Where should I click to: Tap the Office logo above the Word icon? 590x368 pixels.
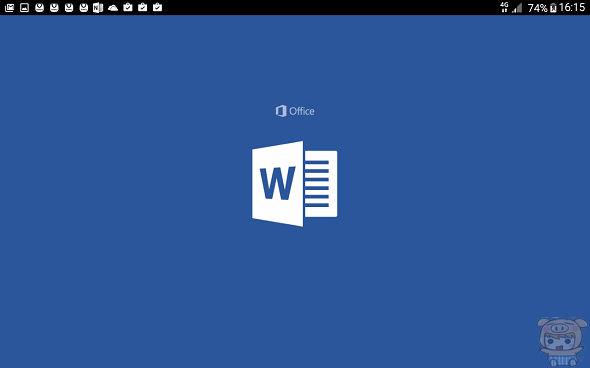click(295, 111)
